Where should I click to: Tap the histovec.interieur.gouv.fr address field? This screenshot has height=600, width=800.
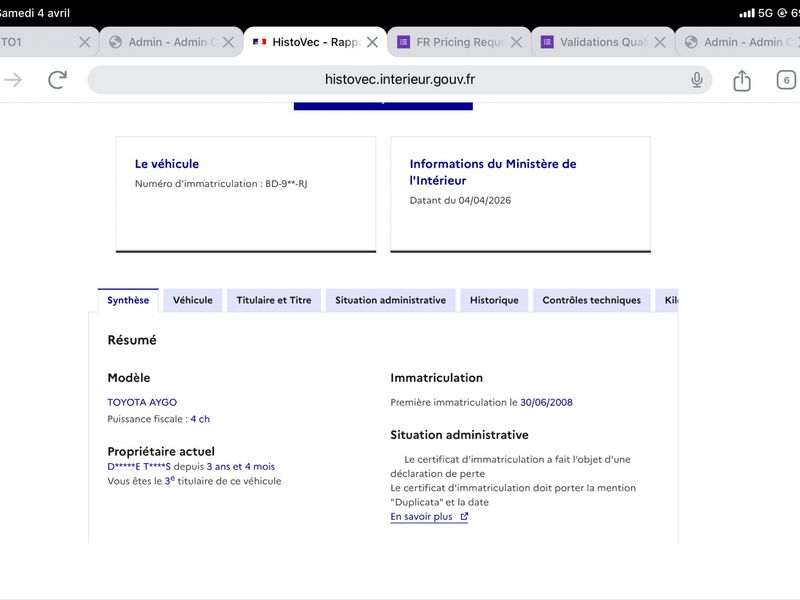point(400,80)
